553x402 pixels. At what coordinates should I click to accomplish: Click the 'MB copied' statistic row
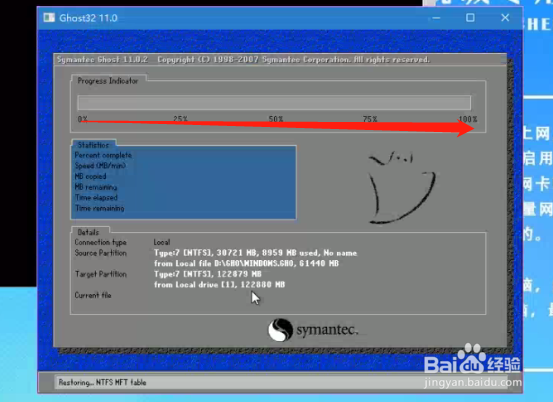90,176
